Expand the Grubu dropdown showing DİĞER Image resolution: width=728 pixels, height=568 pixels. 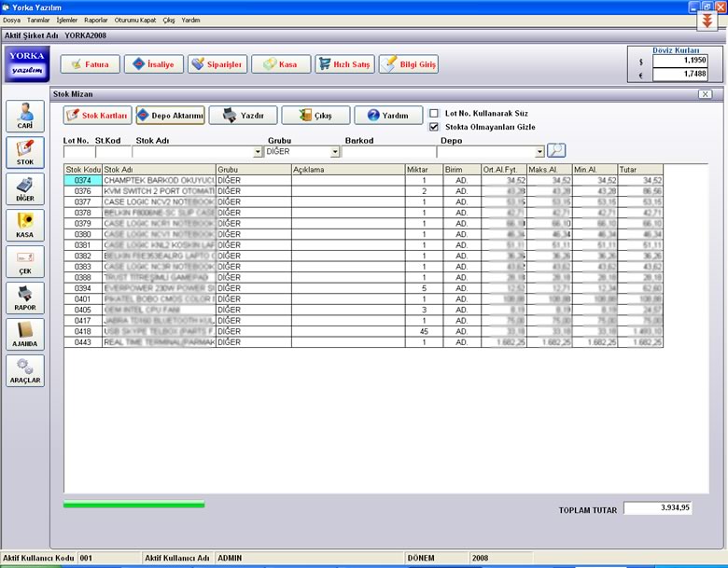(335, 152)
